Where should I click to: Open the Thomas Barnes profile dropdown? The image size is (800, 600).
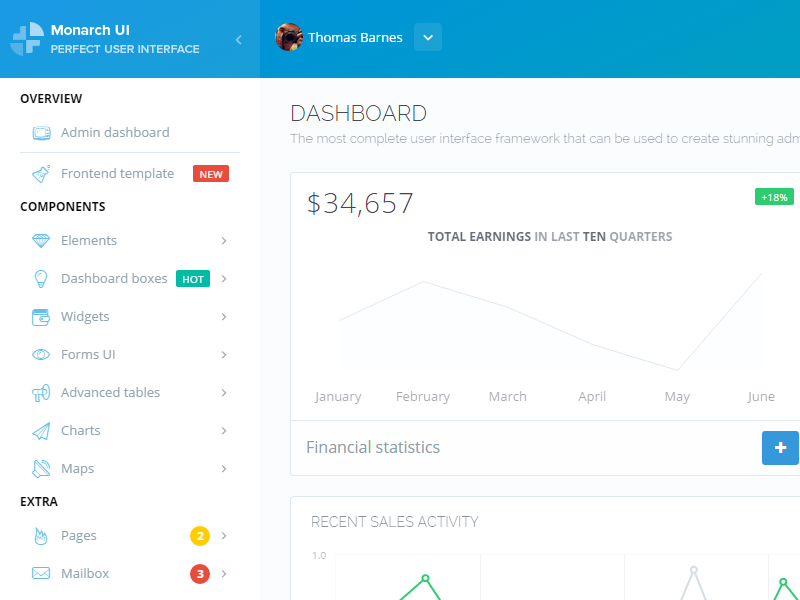click(x=427, y=37)
